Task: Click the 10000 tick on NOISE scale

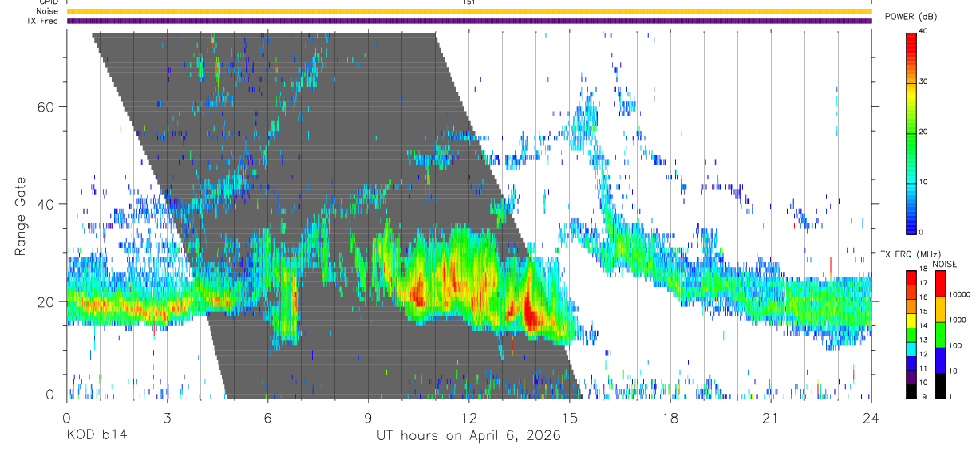Action: pos(959,294)
